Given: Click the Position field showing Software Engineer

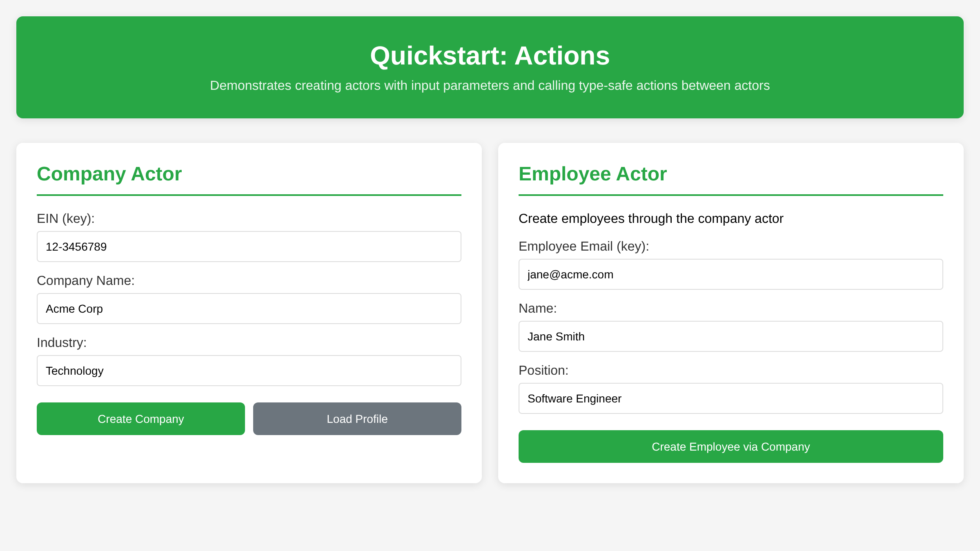Looking at the screenshot, I should point(731,398).
